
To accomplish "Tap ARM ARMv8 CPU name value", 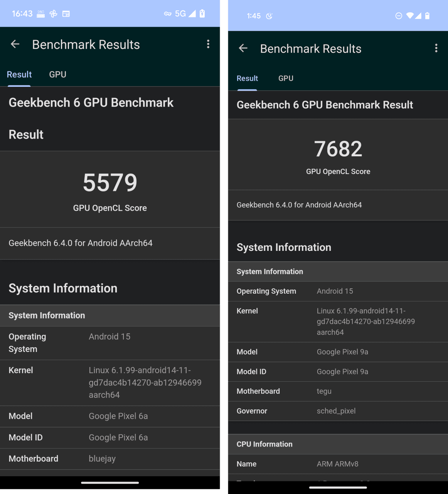I will (338, 464).
